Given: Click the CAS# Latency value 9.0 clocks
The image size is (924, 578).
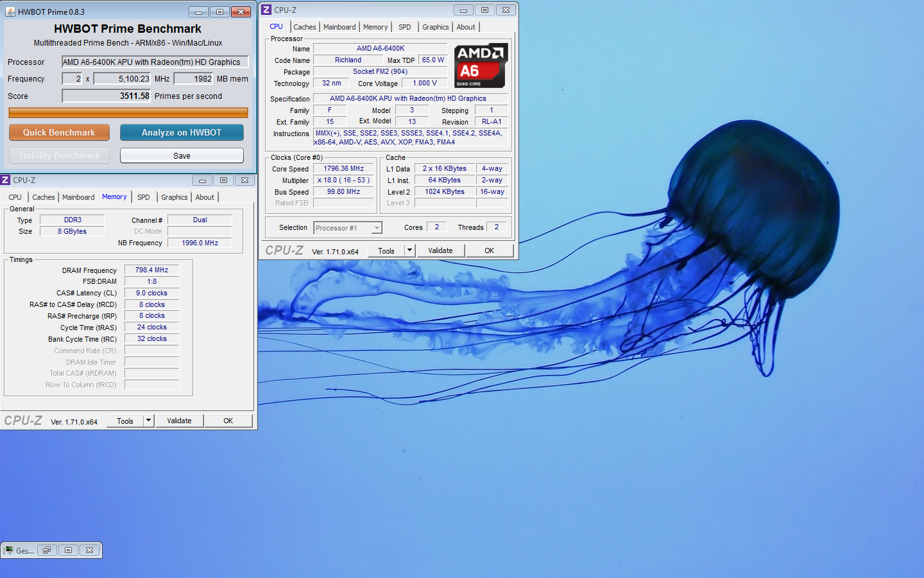Looking at the screenshot, I should click(151, 293).
